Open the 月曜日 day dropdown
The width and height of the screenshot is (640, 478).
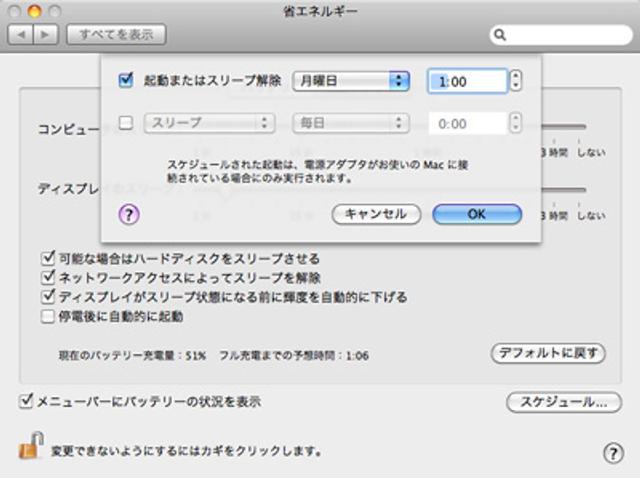(351, 81)
